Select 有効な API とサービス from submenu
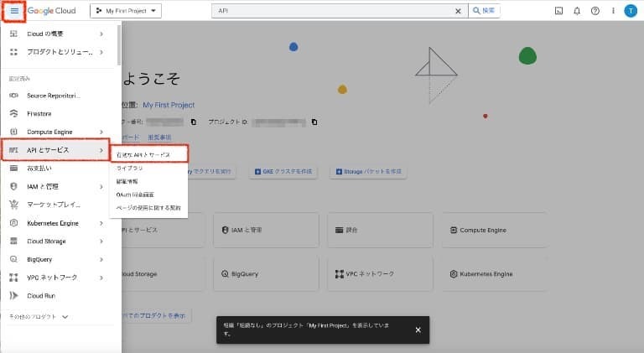The image size is (644, 353). point(148,155)
